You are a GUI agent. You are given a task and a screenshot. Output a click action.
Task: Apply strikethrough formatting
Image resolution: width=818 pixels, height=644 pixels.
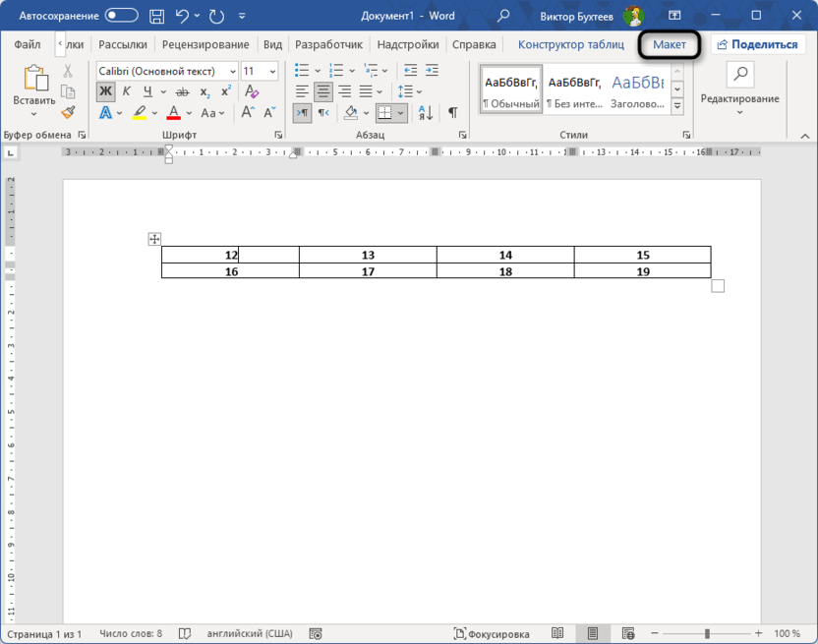[181, 91]
